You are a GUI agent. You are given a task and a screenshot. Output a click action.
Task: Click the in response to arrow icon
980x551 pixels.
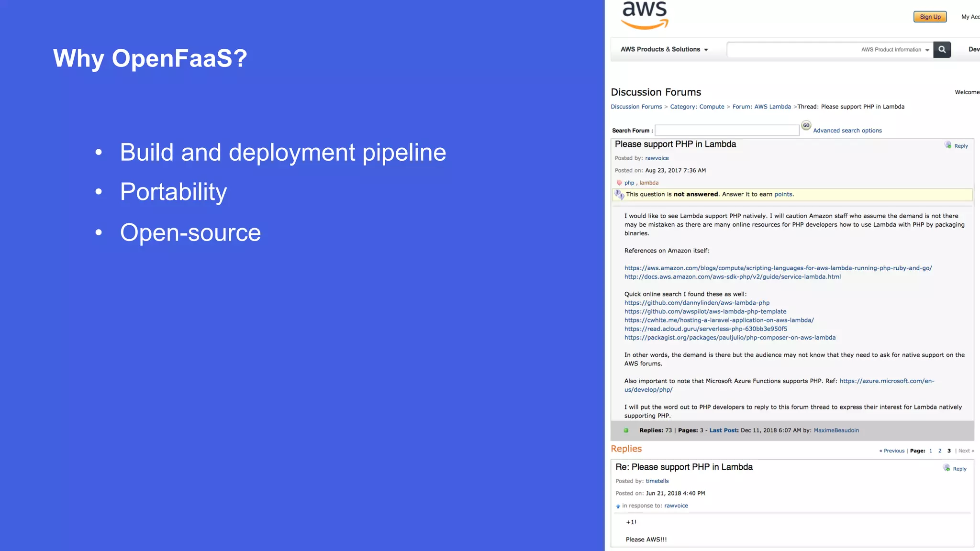point(618,506)
